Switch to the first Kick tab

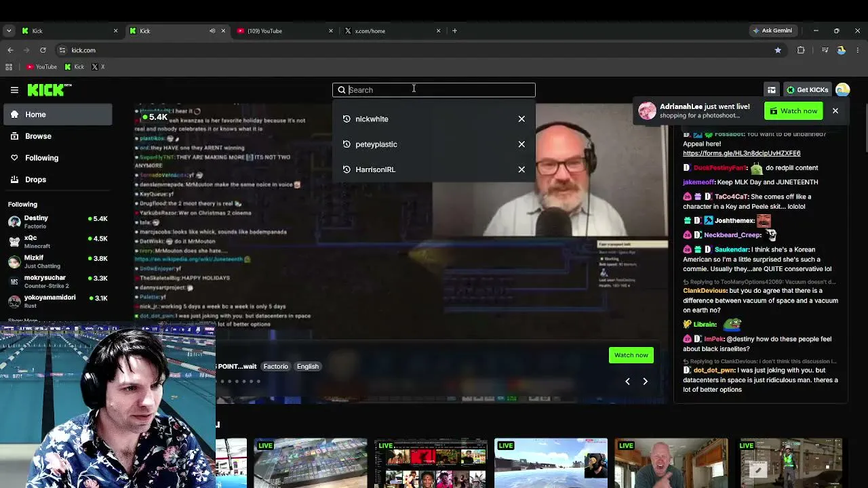point(70,30)
